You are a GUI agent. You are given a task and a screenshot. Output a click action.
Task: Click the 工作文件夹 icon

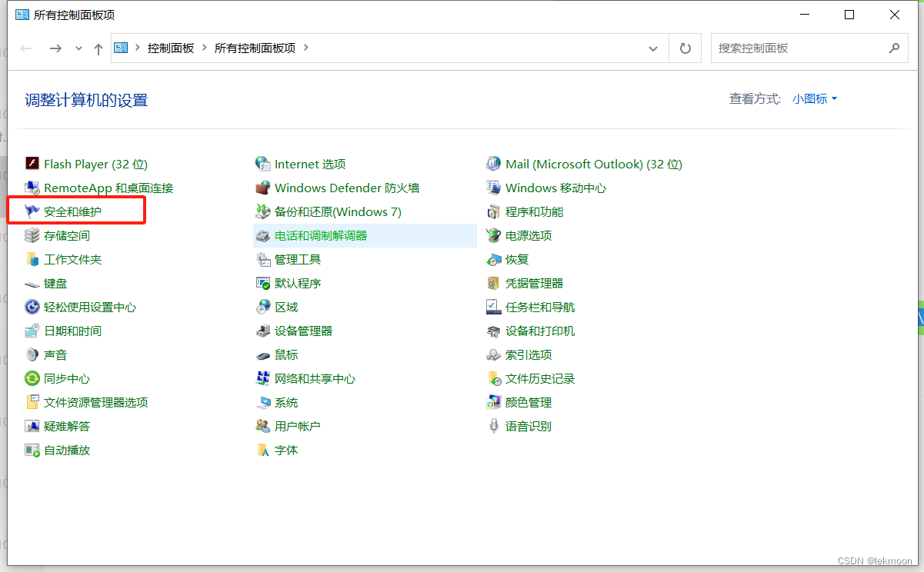click(32, 259)
